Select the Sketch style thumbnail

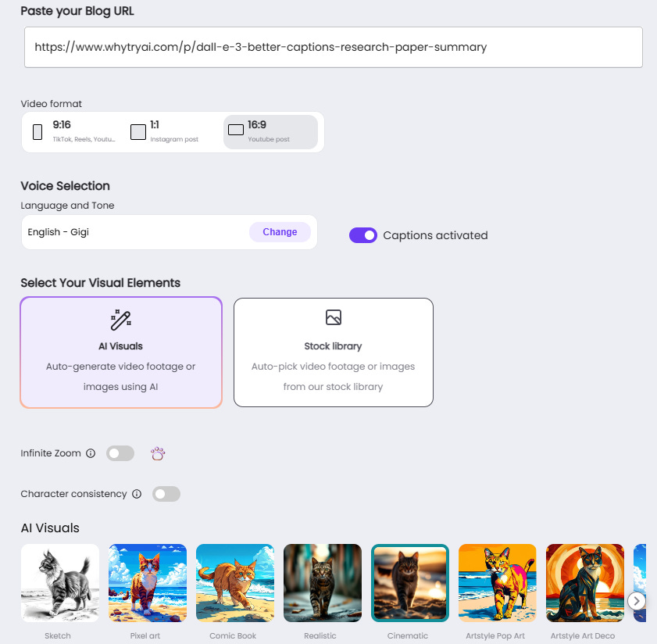pyautogui.click(x=60, y=583)
